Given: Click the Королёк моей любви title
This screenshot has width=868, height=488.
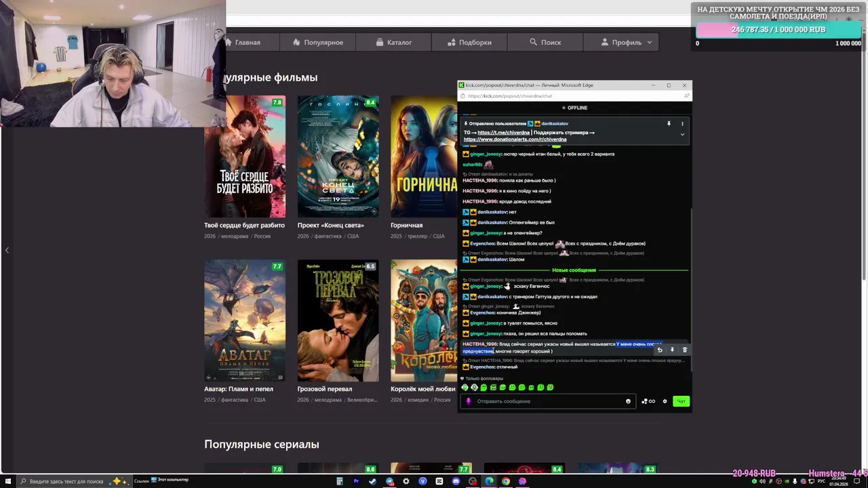Looking at the screenshot, I should click(x=423, y=389).
